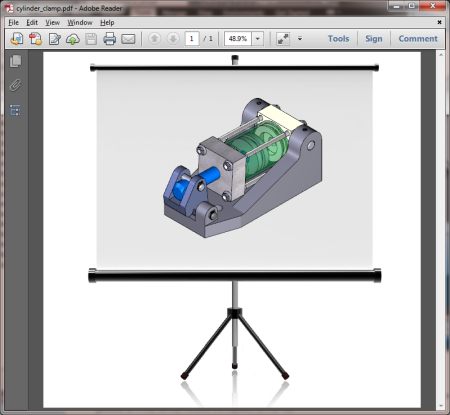Click the Previous page up arrow

[x=154, y=39]
